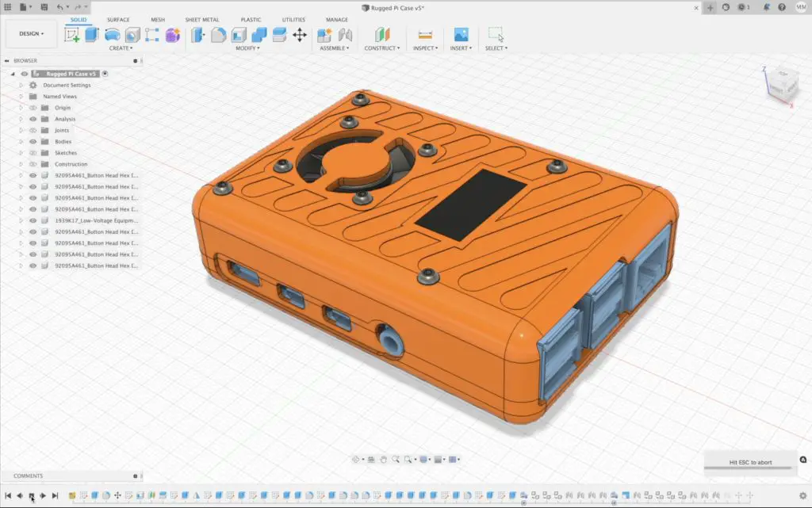Viewport: 812px width, 508px height.
Task: Click Document Settings in the browser
Action: pyautogui.click(x=67, y=85)
